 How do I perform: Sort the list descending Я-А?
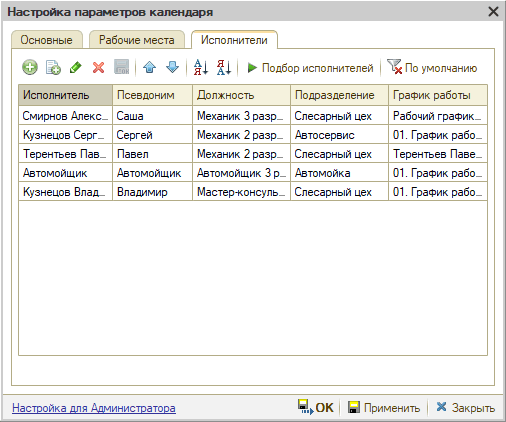(224, 67)
